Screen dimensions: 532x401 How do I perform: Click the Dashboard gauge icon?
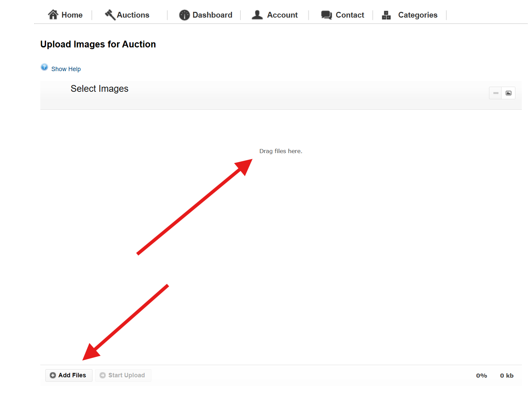pyautogui.click(x=185, y=15)
